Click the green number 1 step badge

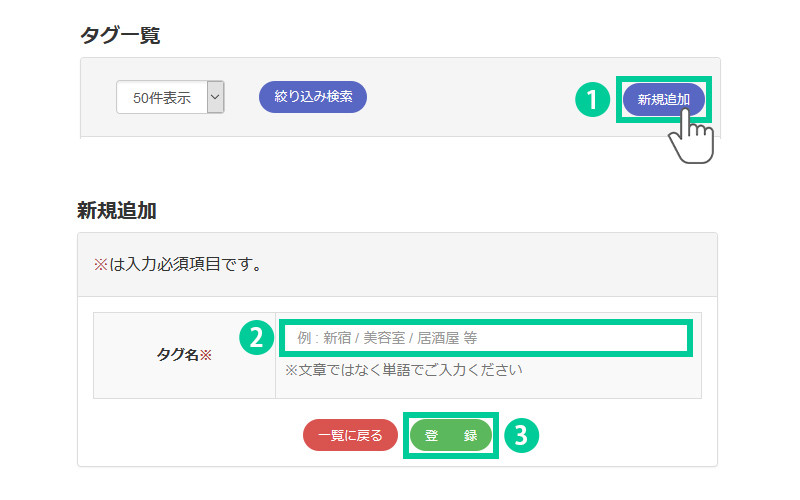591,100
